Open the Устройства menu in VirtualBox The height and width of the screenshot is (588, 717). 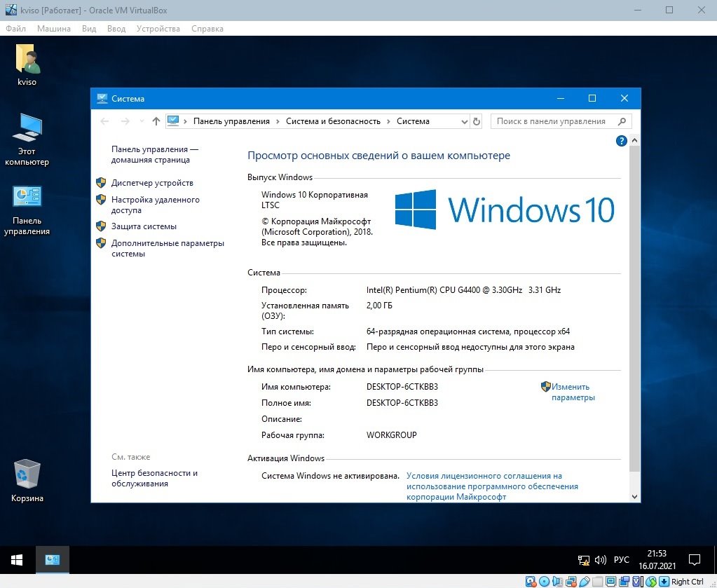[158, 29]
